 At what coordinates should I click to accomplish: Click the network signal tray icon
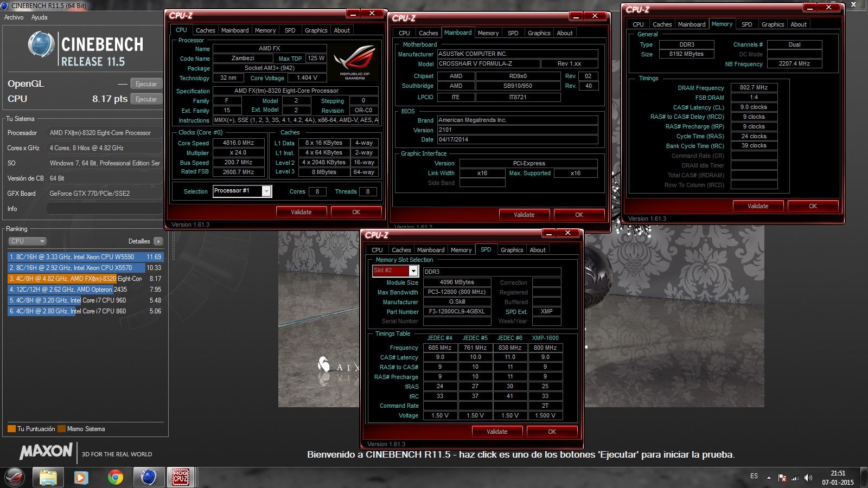tap(795, 478)
